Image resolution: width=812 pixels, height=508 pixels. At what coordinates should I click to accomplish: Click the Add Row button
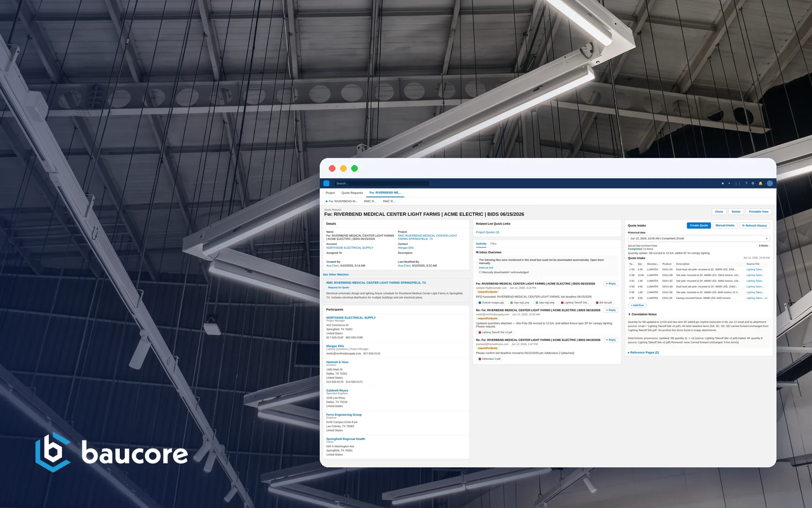(x=637, y=305)
